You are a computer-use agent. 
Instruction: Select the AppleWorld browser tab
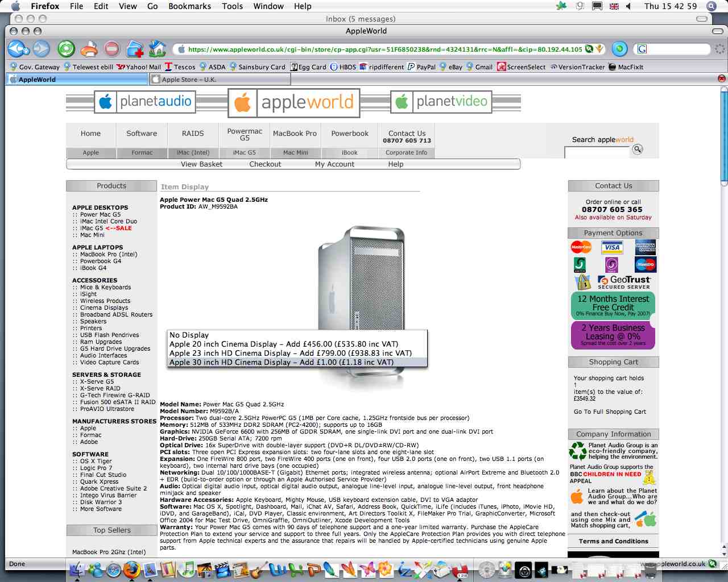(77, 80)
